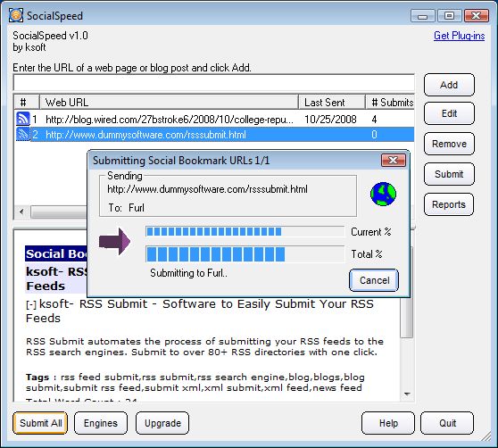Open Help
The width and height of the screenshot is (498, 448).
pos(388,423)
